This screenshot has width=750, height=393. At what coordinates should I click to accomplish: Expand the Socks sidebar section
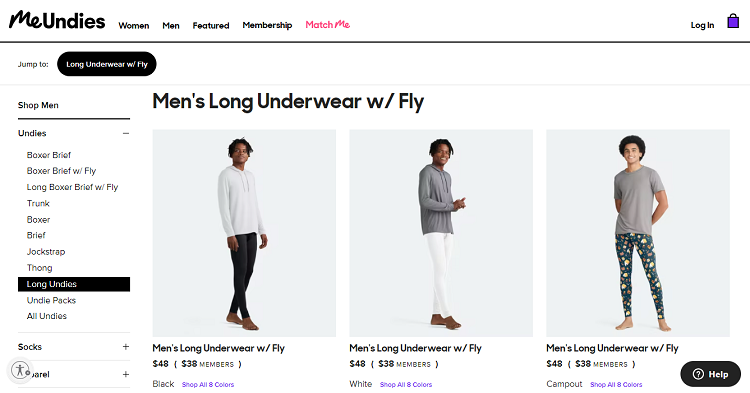click(126, 347)
